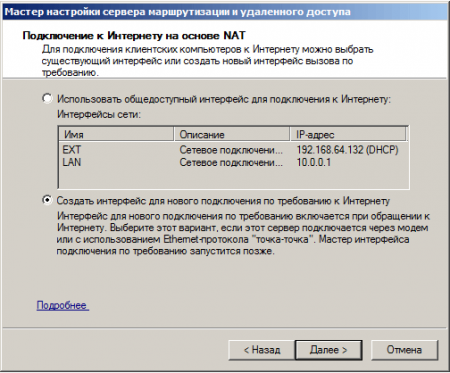Click the empty area below the LAN row
This screenshot has width=450, height=373.
click(233, 178)
